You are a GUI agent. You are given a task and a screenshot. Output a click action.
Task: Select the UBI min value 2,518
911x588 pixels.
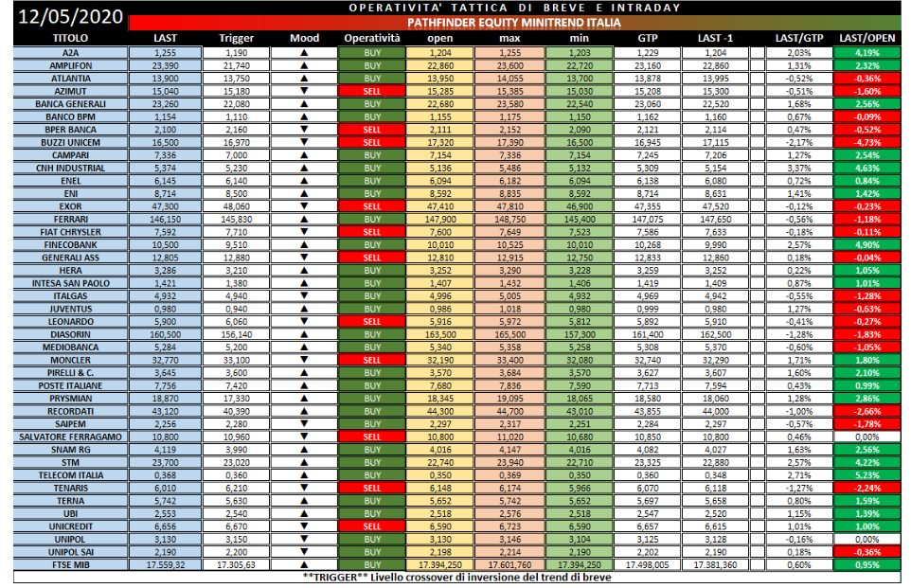point(579,513)
